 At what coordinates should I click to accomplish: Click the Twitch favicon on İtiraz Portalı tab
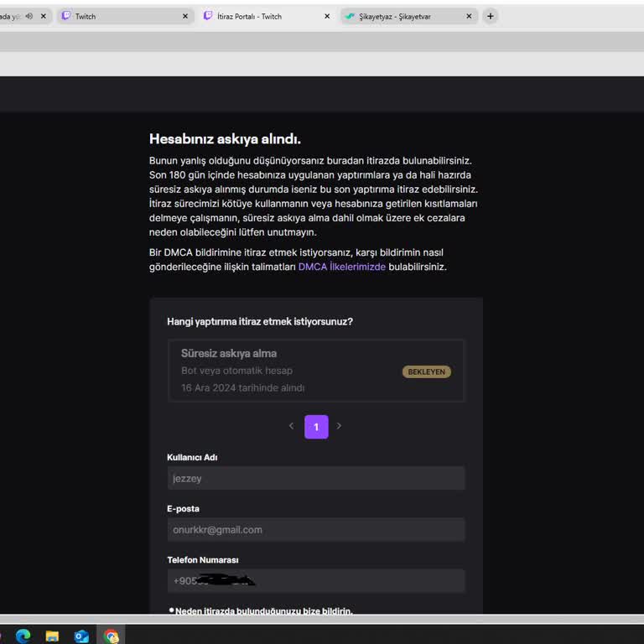point(208,16)
